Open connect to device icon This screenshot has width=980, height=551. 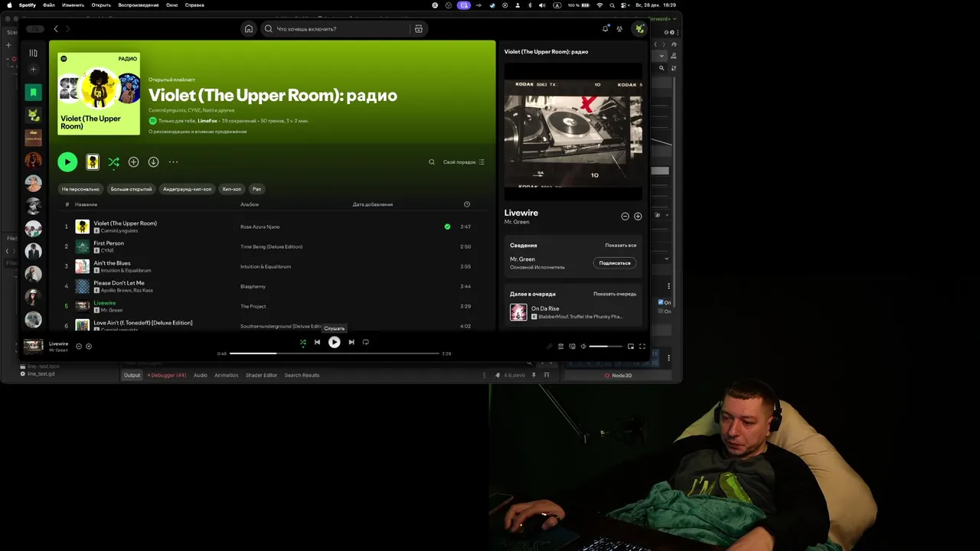click(572, 347)
